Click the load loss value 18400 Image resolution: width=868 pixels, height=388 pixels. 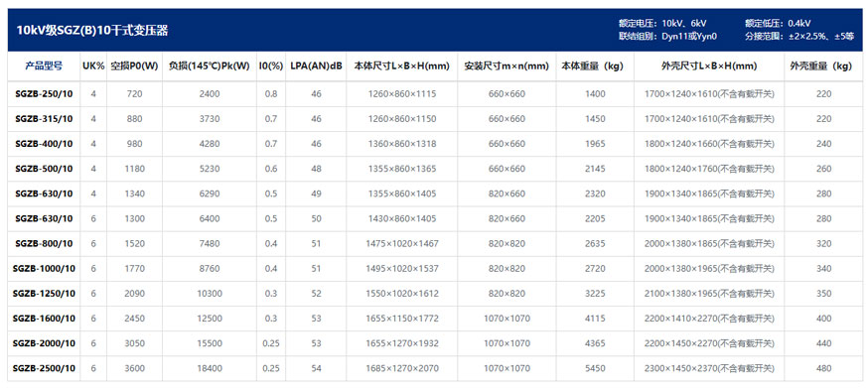tap(210, 368)
